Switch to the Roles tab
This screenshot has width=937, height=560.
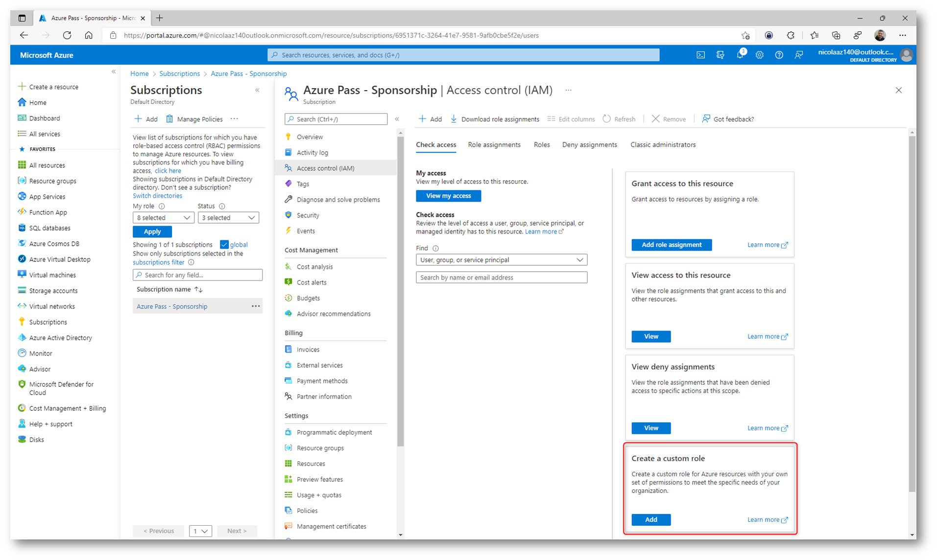tap(542, 144)
